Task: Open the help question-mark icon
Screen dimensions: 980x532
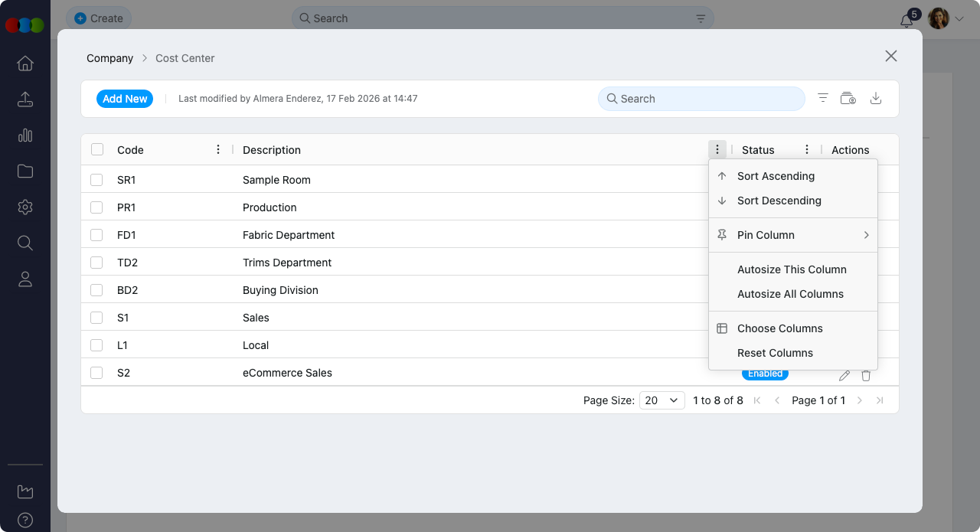Action: [24, 521]
